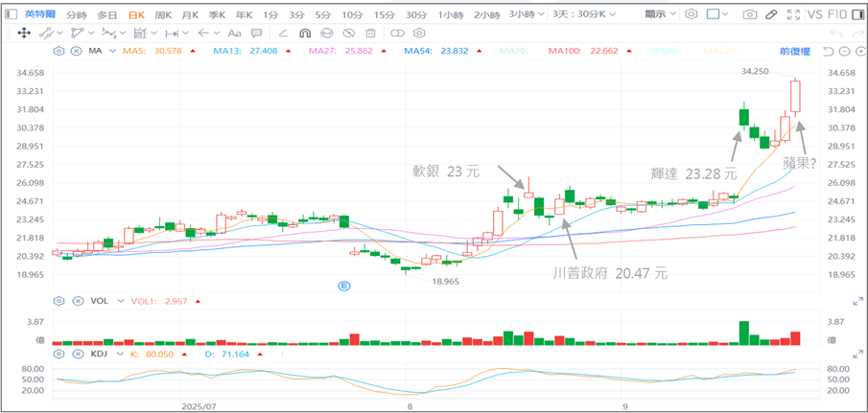Remove the KDJ indicator with X icon
868x413 pixels.
point(78,354)
